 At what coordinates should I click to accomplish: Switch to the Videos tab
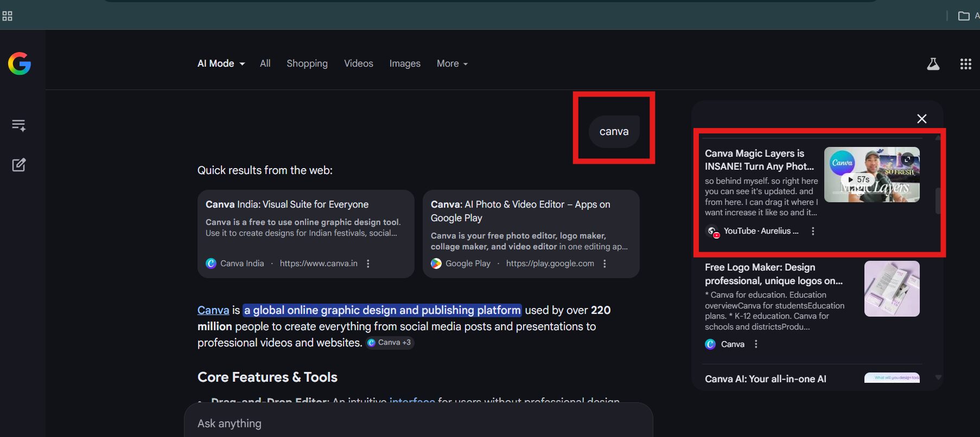click(x=358, y=63)
